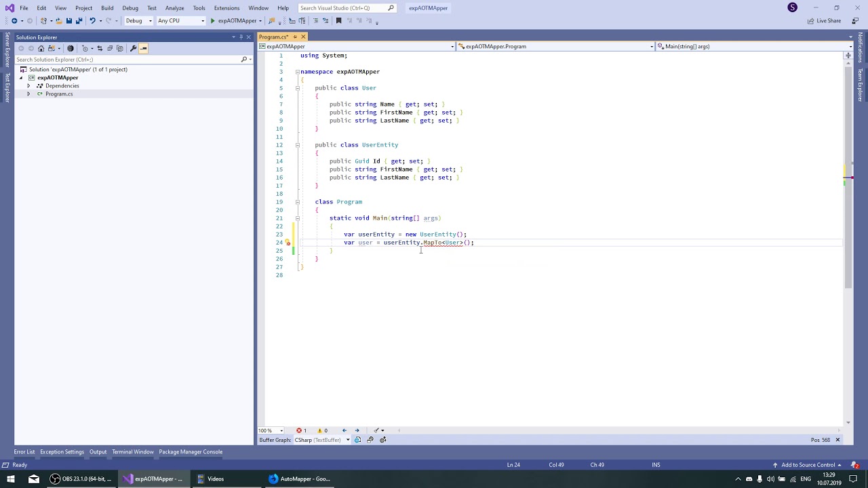The image size is (868, 488).
Task: Toggle Preview Selected Items button
Action: tap(143, 48)
